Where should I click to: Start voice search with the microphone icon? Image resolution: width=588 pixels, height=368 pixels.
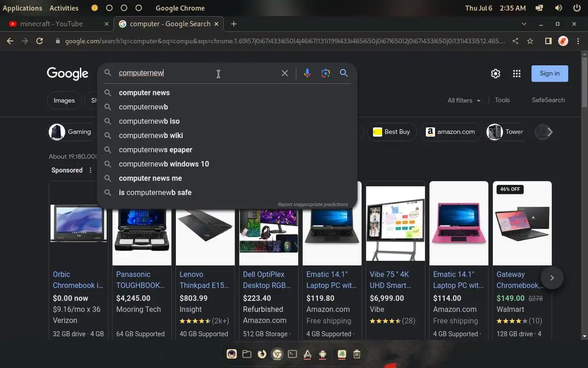(307, 73)
